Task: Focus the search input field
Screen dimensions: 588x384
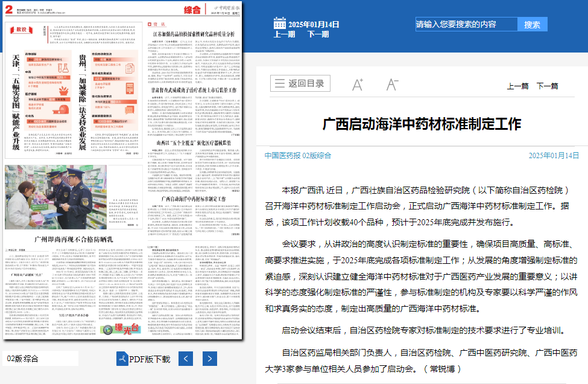Action: pos(466,24)
